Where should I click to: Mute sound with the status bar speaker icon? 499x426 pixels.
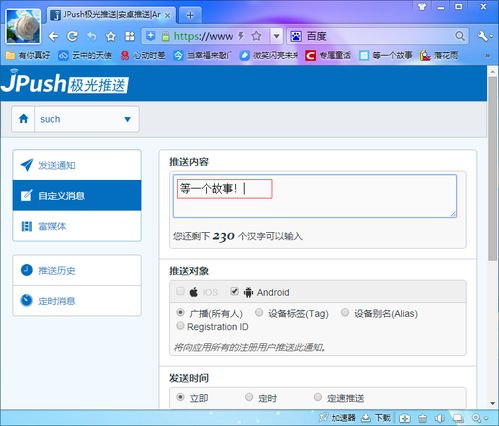[440, 418]
